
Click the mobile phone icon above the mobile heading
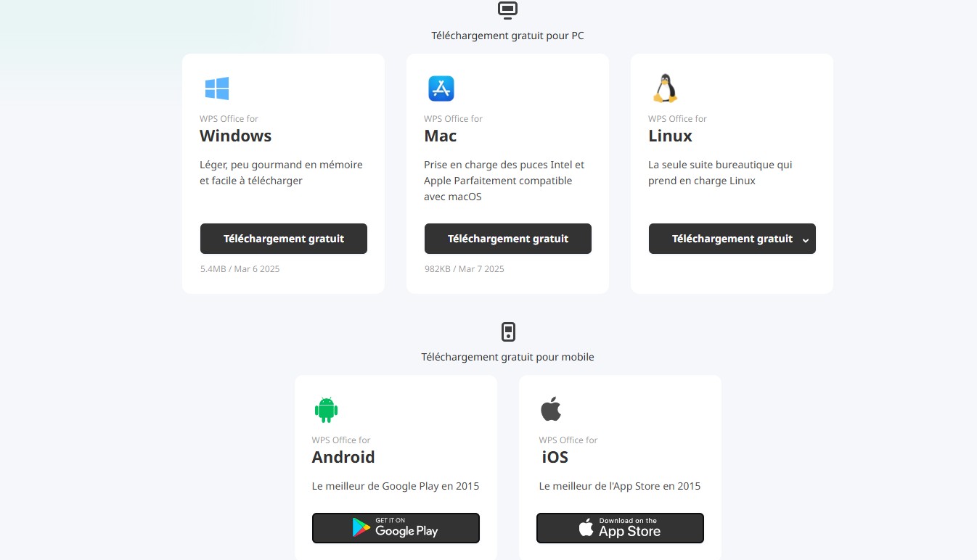(x=508, y=332)
